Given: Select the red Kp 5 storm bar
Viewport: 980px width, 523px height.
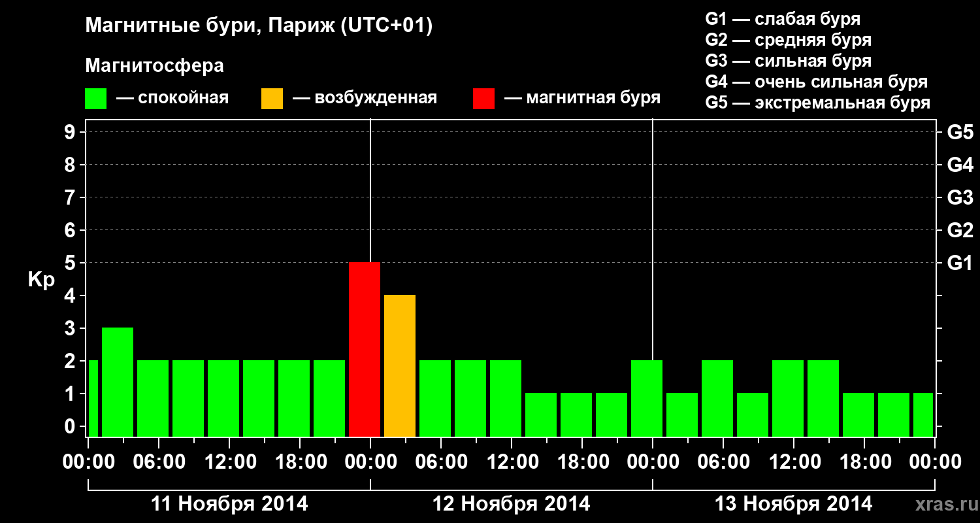Looking at the screenshot, I should pyautogui.click(x=365, y=349).
